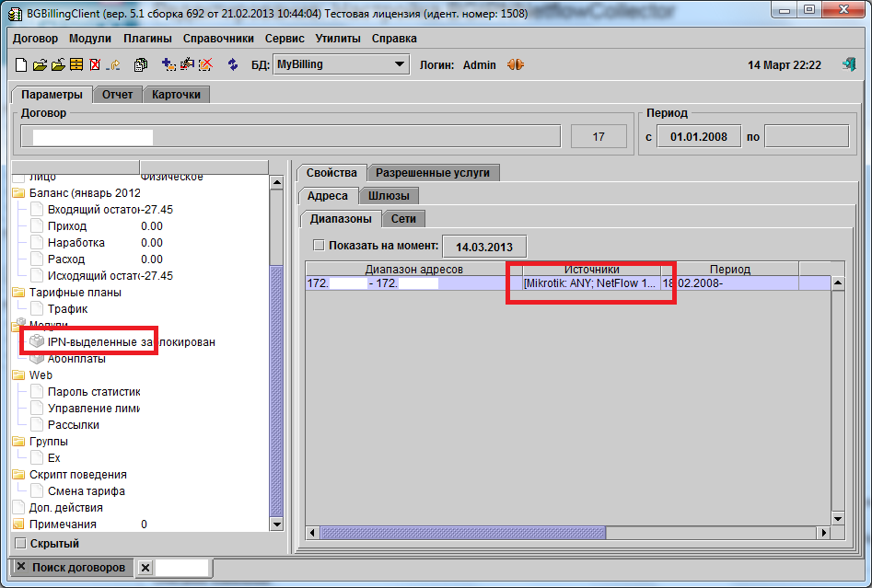Click the second open folder toolbar icon
This screenshot has width=872, height=588.
pos(58,65)
